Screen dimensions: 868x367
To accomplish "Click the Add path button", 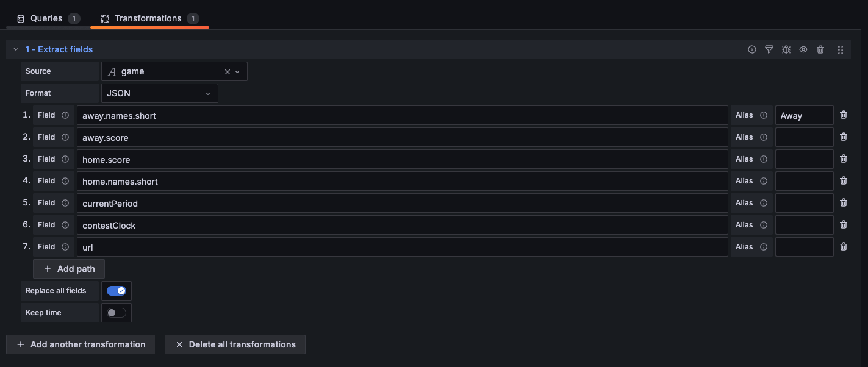I will click(68, 268).
